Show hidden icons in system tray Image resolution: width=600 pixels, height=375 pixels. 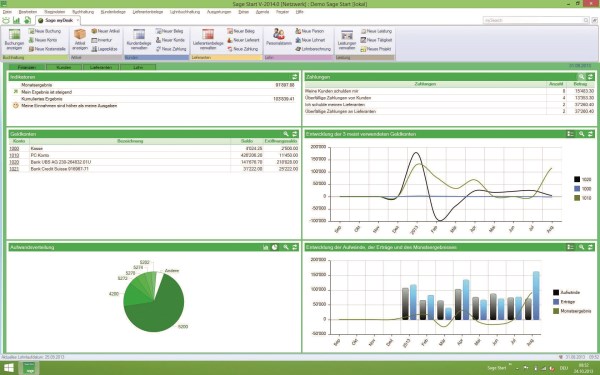coord(517,368)
